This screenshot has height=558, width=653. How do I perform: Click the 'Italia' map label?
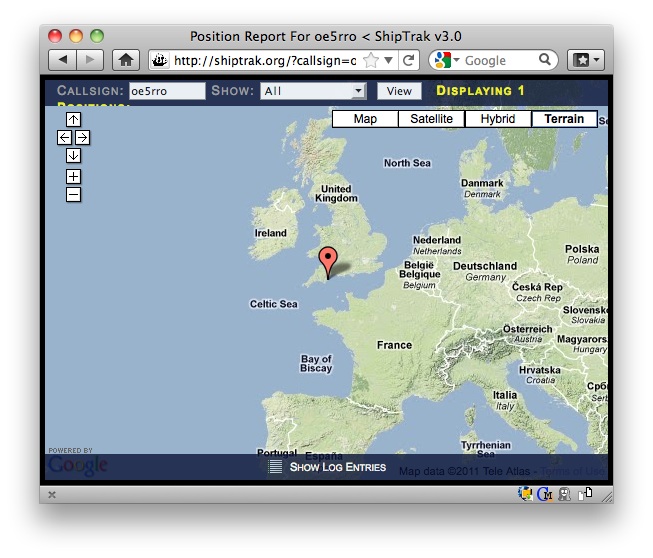pos(505,395)
